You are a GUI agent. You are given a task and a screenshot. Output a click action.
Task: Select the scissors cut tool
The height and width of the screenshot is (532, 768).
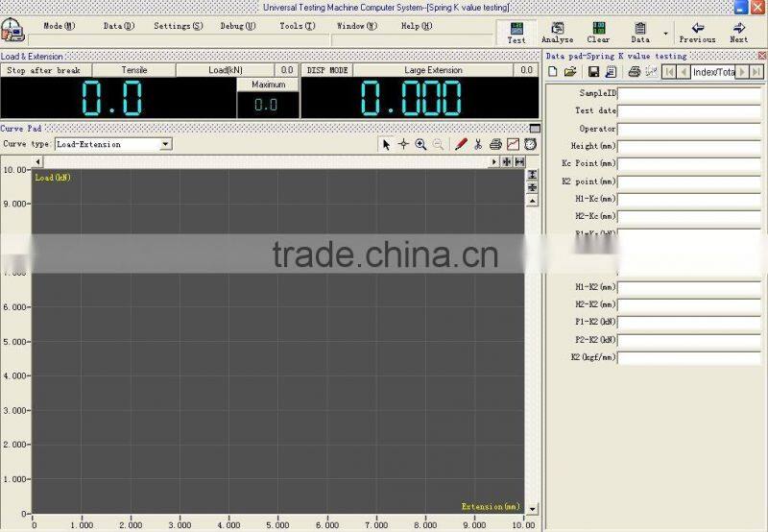tap(478, 144)
